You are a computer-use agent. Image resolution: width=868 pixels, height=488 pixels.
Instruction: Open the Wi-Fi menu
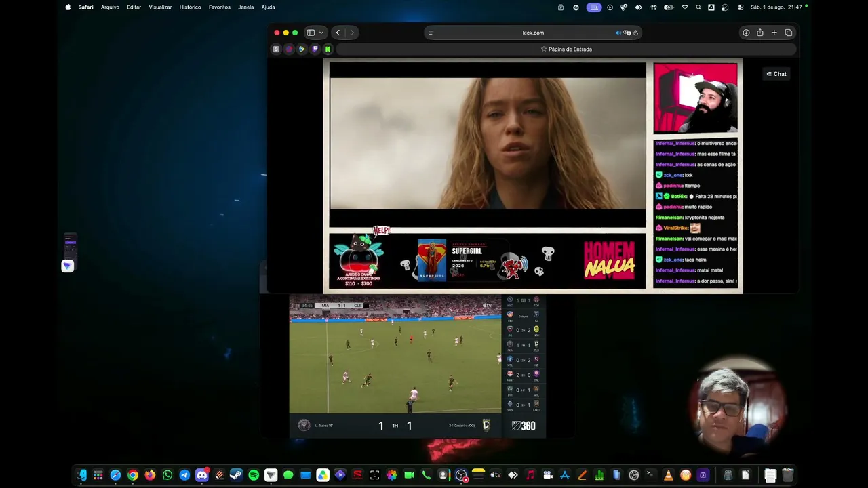[685, 7]
